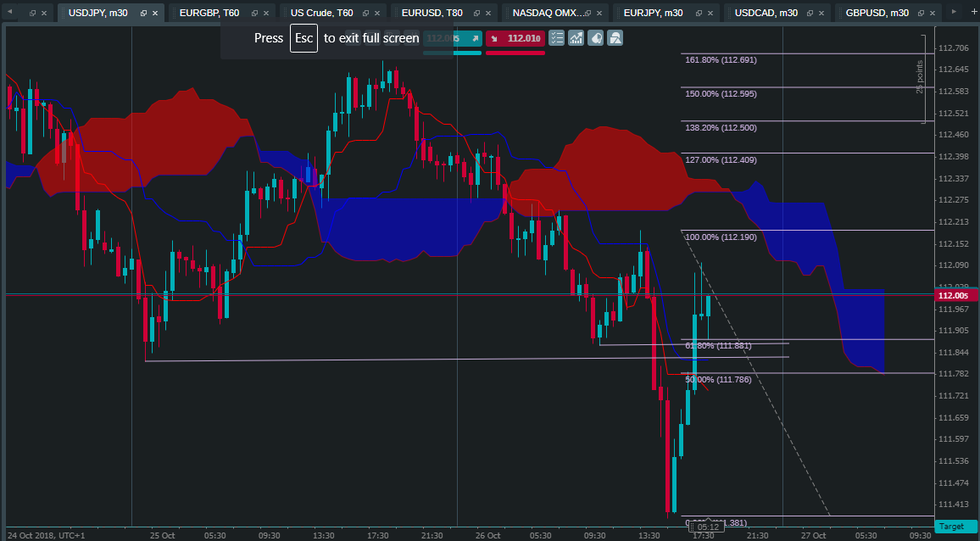Select the 50.00% (111.786) Fibonacci level
Viewport: 980px width, 541px height.
click(718, 380)
